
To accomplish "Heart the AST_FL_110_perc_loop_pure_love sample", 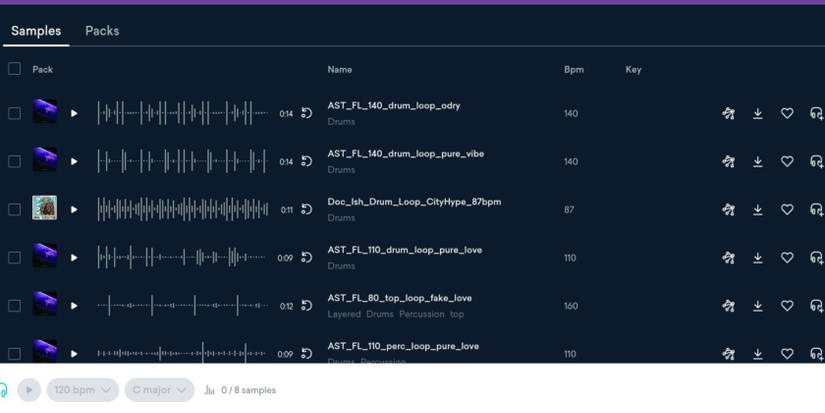I will 787,354.
